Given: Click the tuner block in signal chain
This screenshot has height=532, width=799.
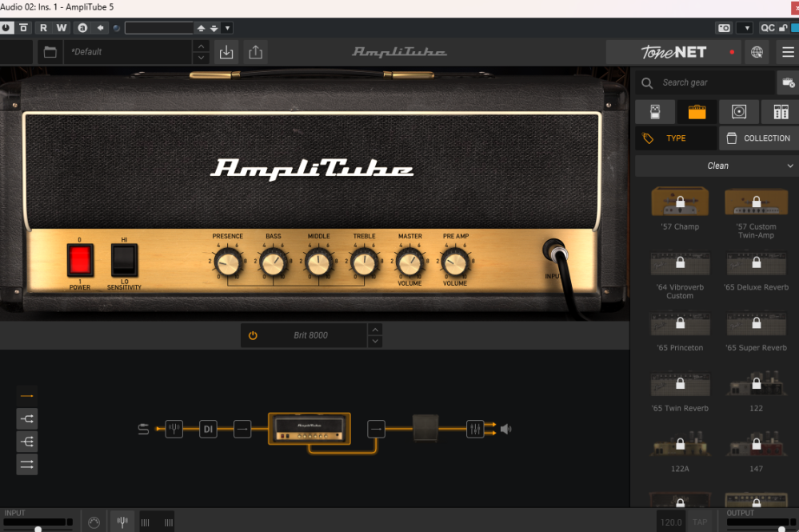Looking at the screenshot, I should [174, 429].
